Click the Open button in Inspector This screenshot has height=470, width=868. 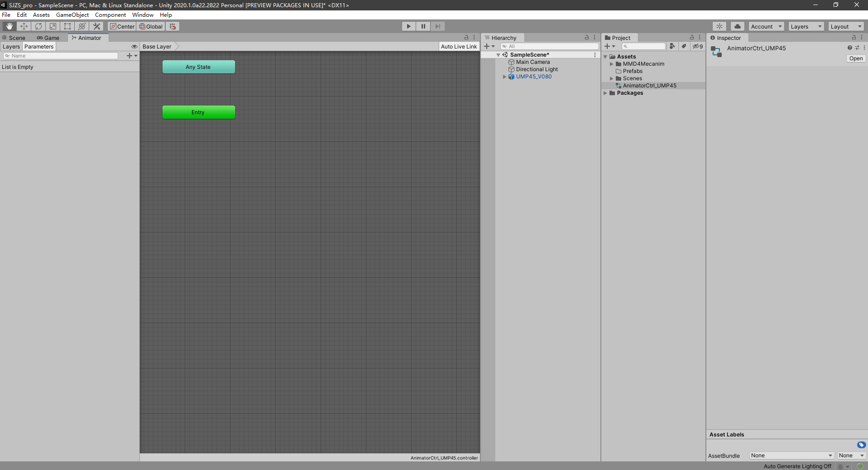click(x=856, y=58)
